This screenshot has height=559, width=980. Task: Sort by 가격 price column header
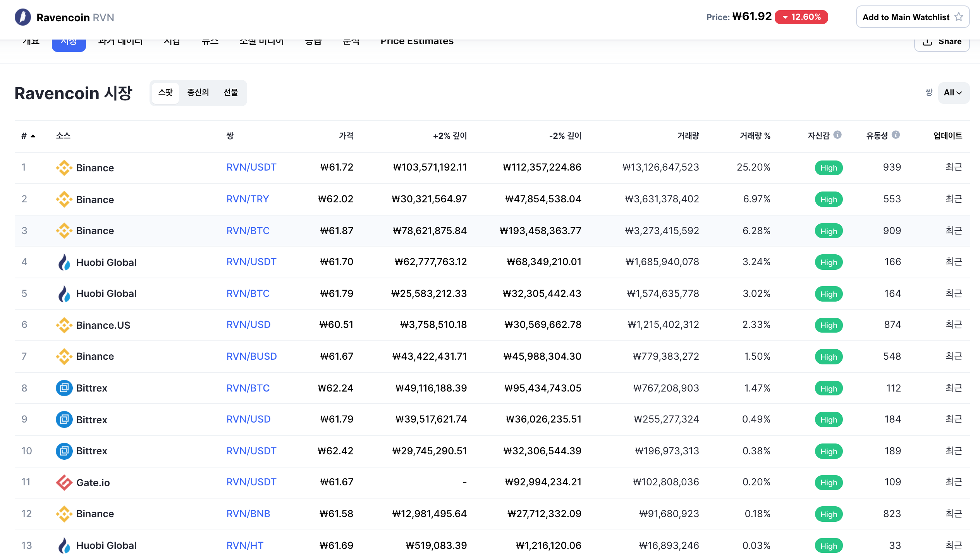(x=346, y=136)
